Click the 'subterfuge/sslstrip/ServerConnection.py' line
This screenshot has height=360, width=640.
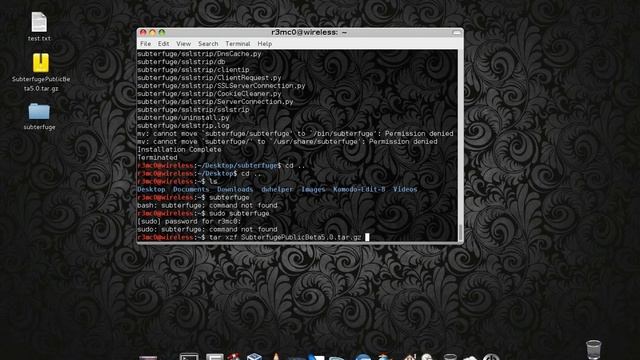tap(215, 102)
